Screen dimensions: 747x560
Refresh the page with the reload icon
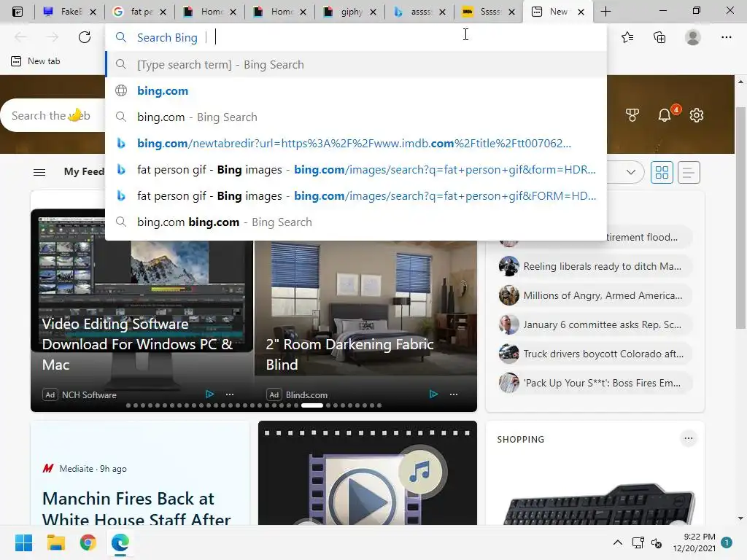tap(85, 37)
